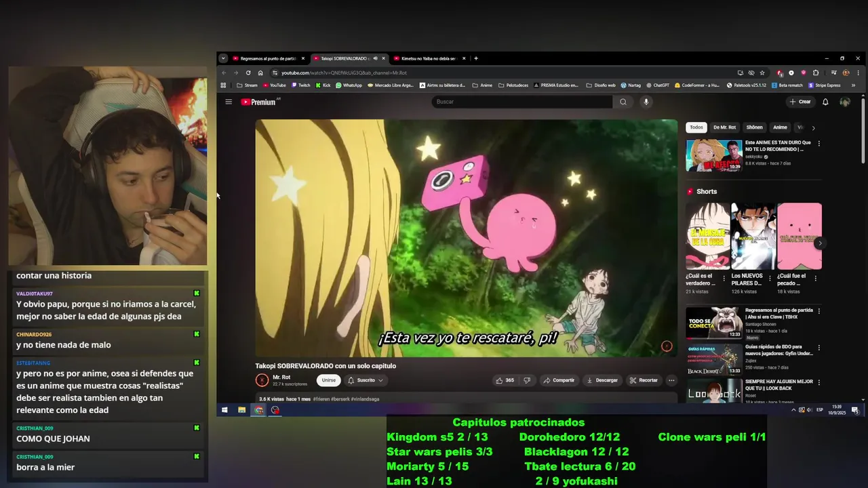
Task: Expand the Suscrito notification dropdown
Action: click(x=366, y=380)
